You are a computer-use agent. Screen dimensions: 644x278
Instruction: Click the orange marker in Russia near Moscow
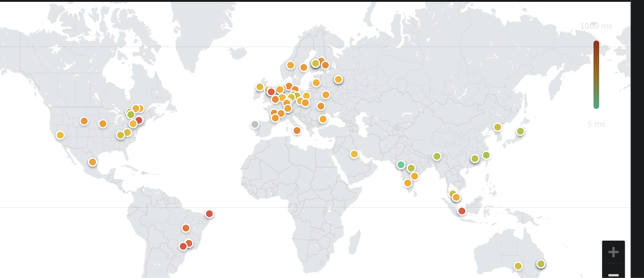338,79
